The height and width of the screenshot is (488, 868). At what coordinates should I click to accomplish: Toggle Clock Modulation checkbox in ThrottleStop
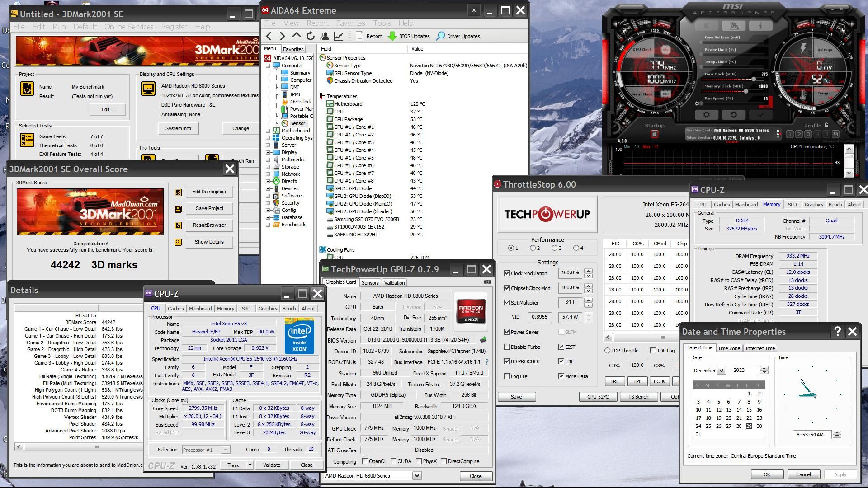[507, 273]
